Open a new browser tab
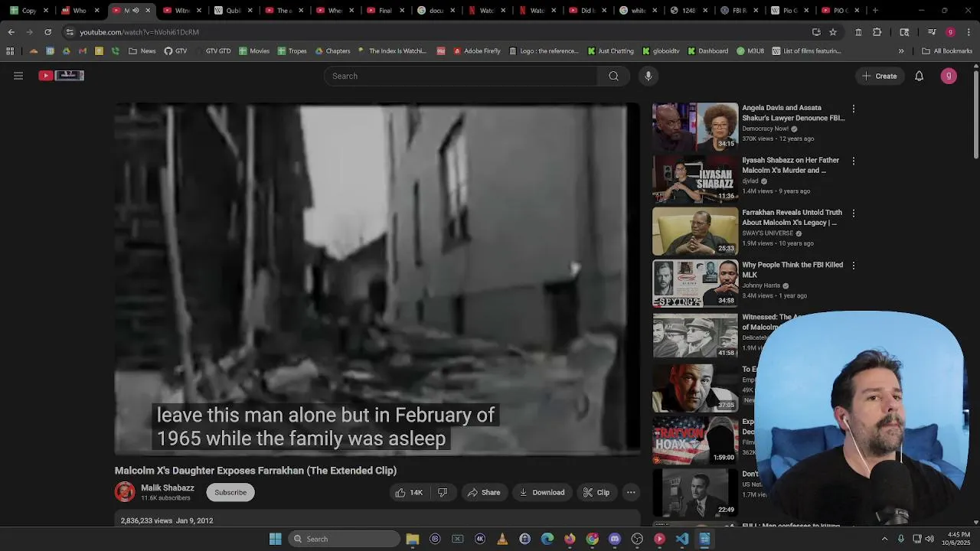This screenshot has height=551, width=980. pyautogui.click(x=875, y=11)
